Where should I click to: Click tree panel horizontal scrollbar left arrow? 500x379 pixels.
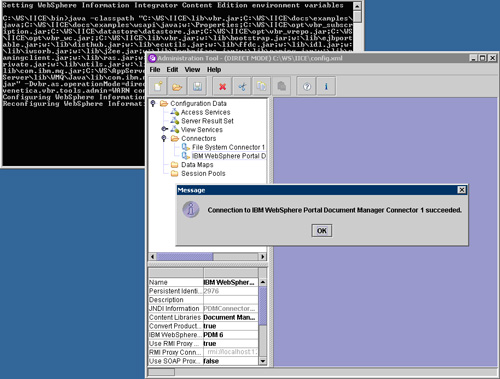pos(153,257)
